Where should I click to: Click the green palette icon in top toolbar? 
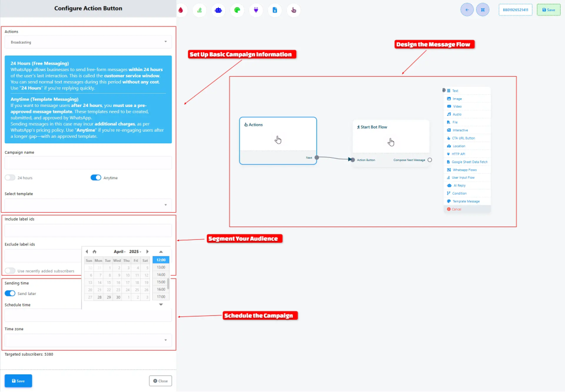pos(237,10)
